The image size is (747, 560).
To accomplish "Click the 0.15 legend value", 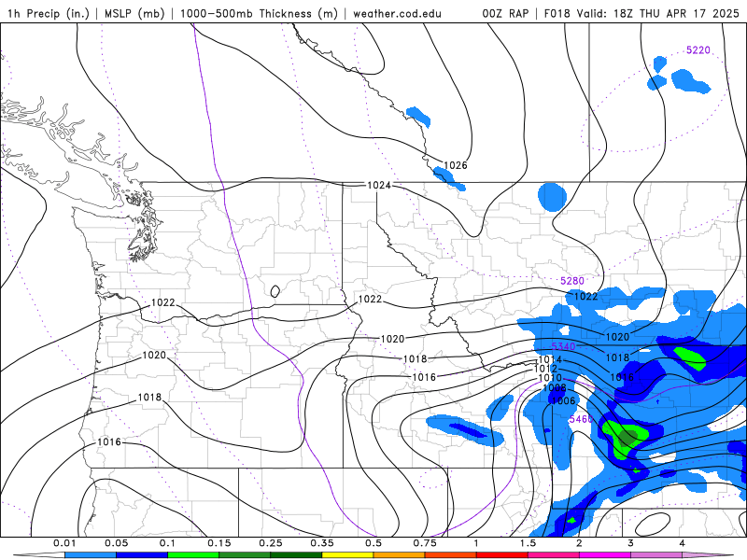I will tap(219, 543).
